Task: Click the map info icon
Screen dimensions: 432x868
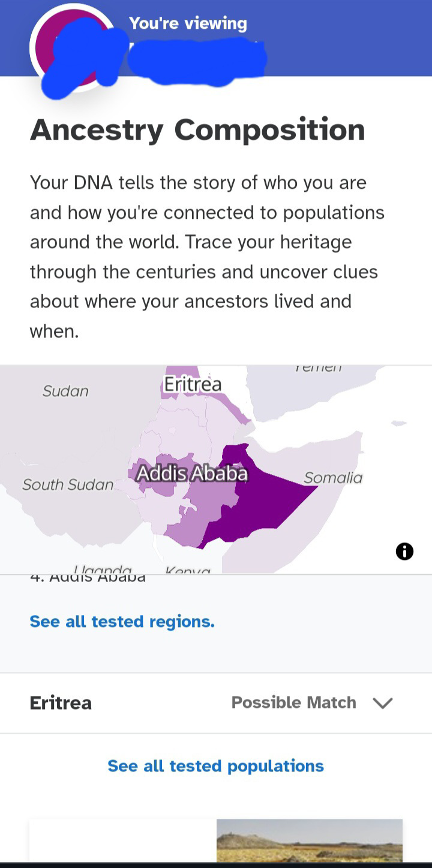Action: click(404, 551)
